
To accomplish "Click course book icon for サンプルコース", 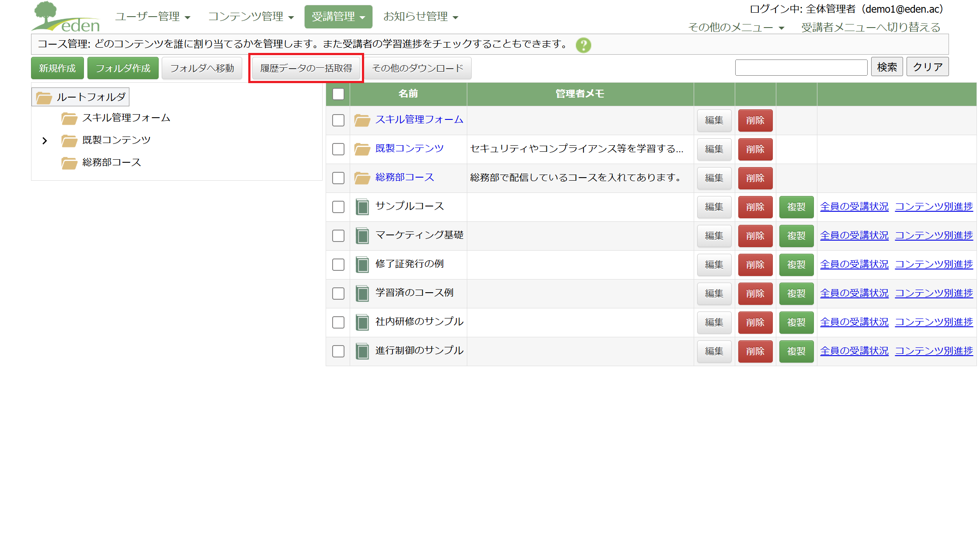I will pos(362,206).
